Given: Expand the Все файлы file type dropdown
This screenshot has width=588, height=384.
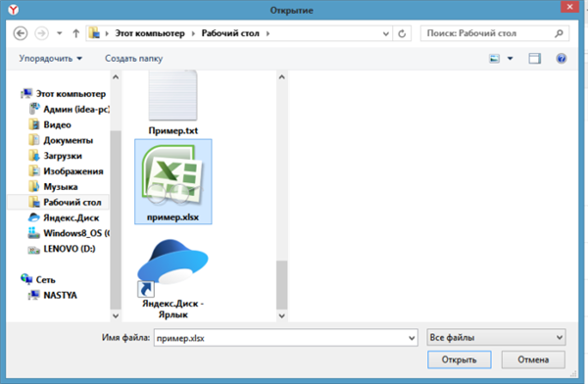Looking at the screenshot, I should [496, 338].
